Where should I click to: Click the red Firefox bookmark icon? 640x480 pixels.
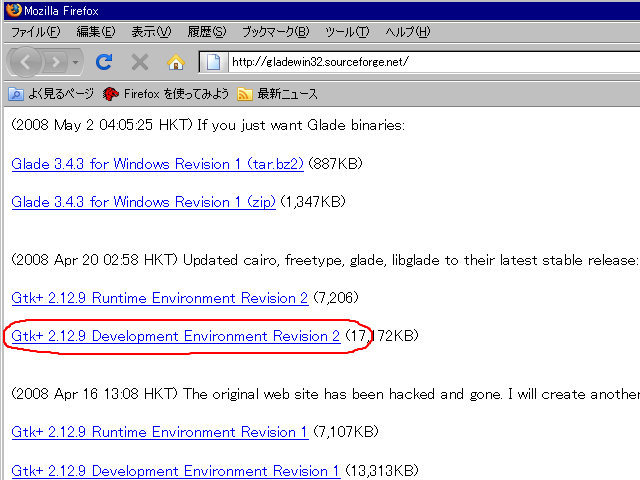coord(110,94)
